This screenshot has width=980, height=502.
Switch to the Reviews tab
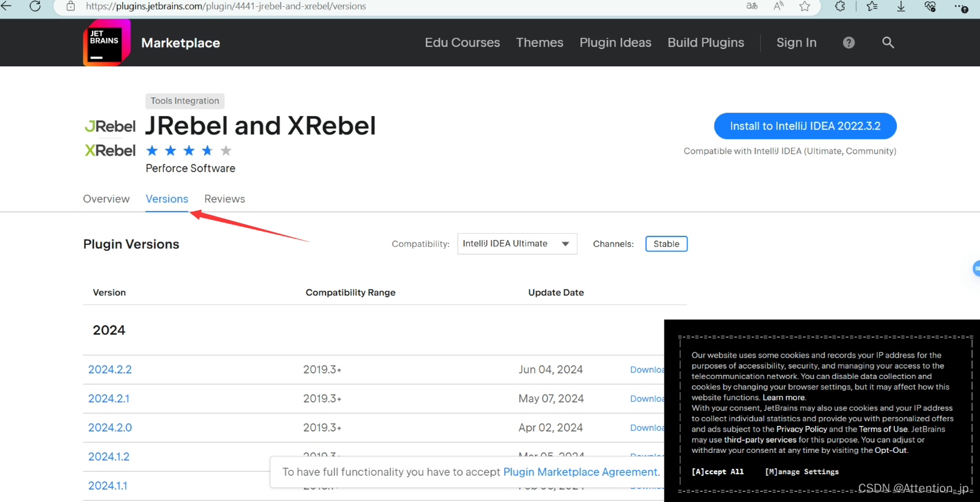(x=224, y=198)
